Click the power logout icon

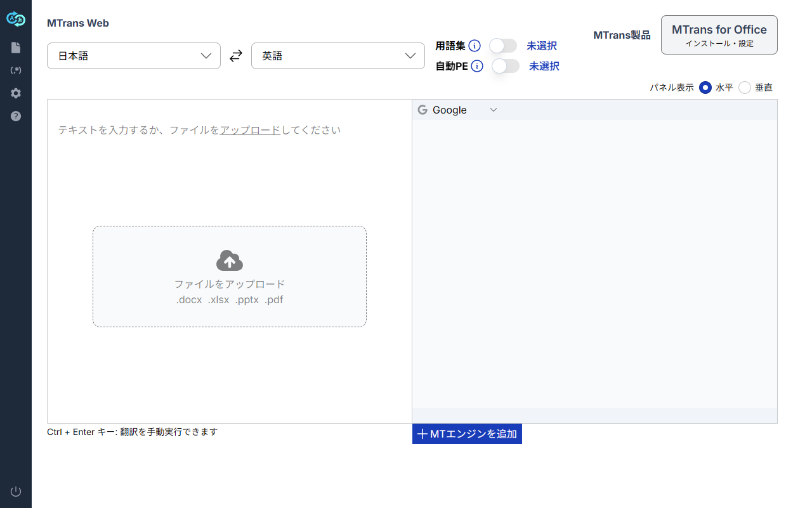coord(16,492)
